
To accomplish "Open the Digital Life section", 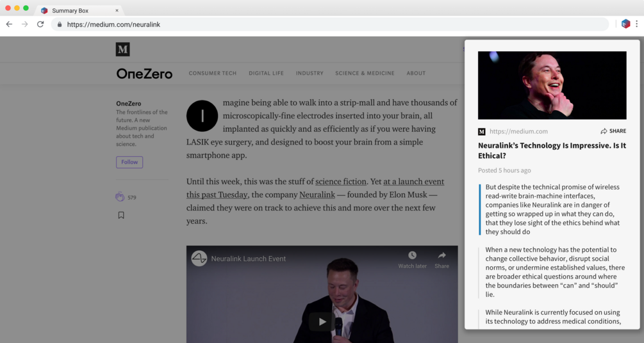I will (266, 73).
